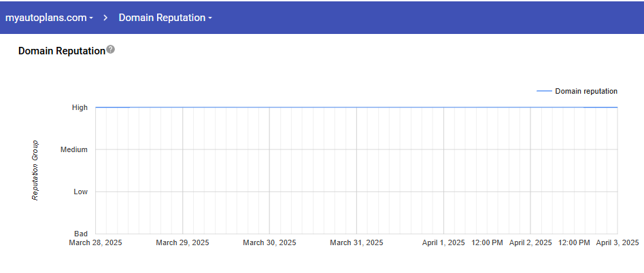This screenshot has height=273, width=644.
Task: Click the blue legend line swatch
Action: [544, 91]
